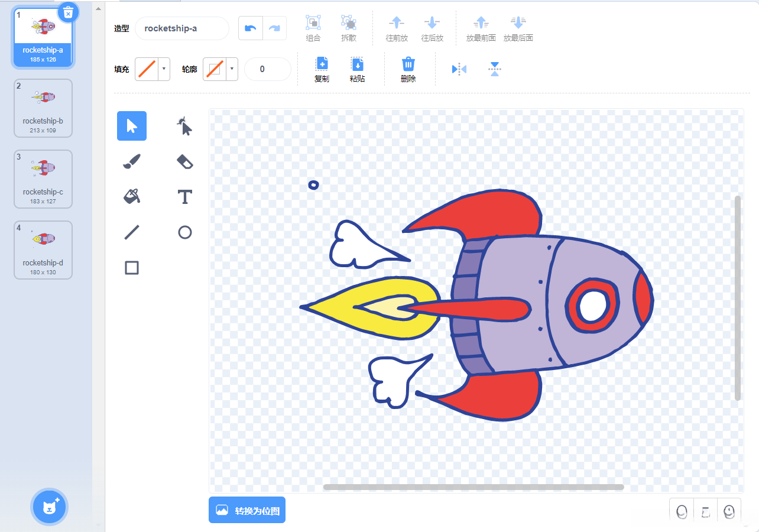The width and height of the screenshot is (759, 532).
Task: Click the 填充 fill label
Action: 121,69
